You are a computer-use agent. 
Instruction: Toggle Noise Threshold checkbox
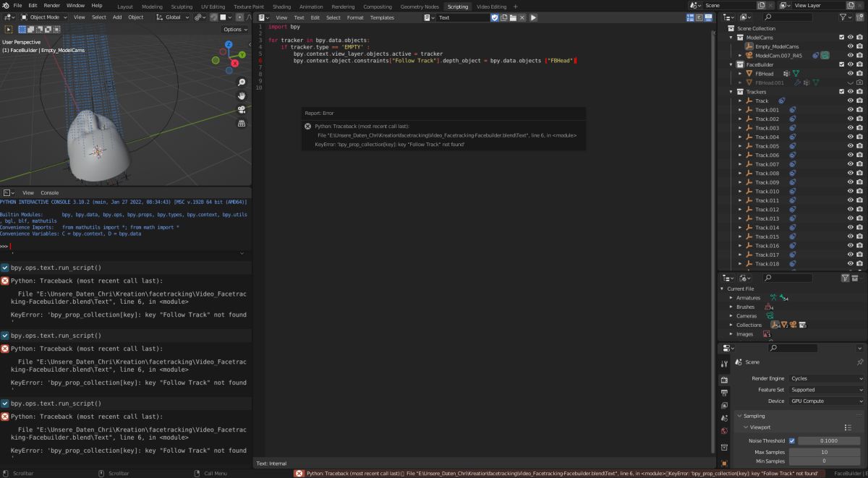(792, 440)
